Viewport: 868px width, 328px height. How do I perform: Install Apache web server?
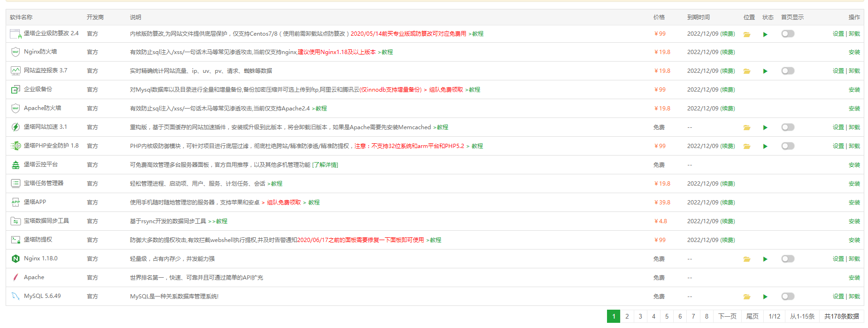(x=854, y=278)
